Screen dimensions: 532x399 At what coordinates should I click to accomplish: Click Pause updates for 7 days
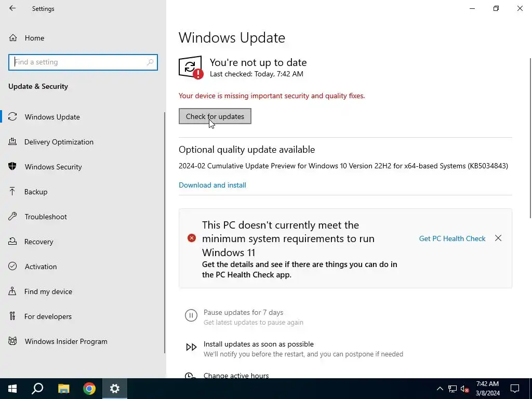pos(243,312)
